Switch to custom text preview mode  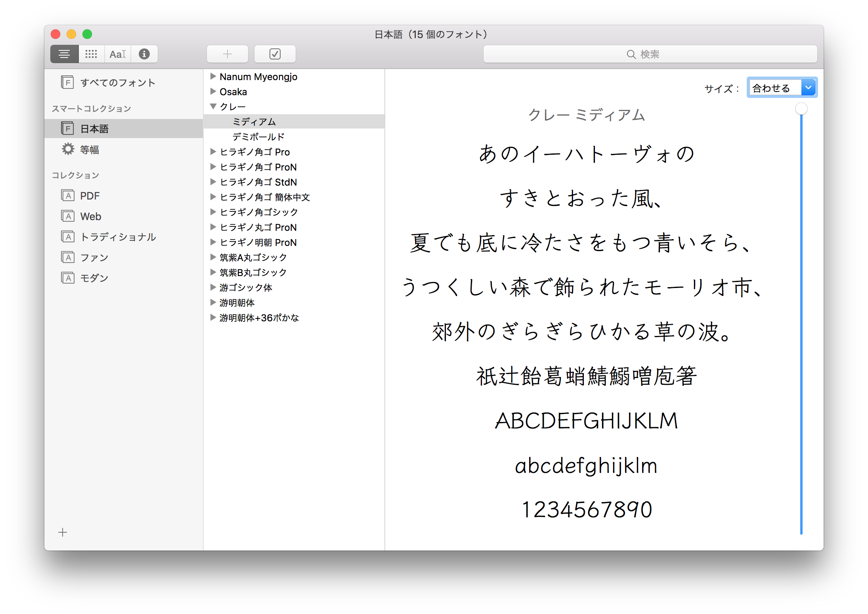coord(118,54)
